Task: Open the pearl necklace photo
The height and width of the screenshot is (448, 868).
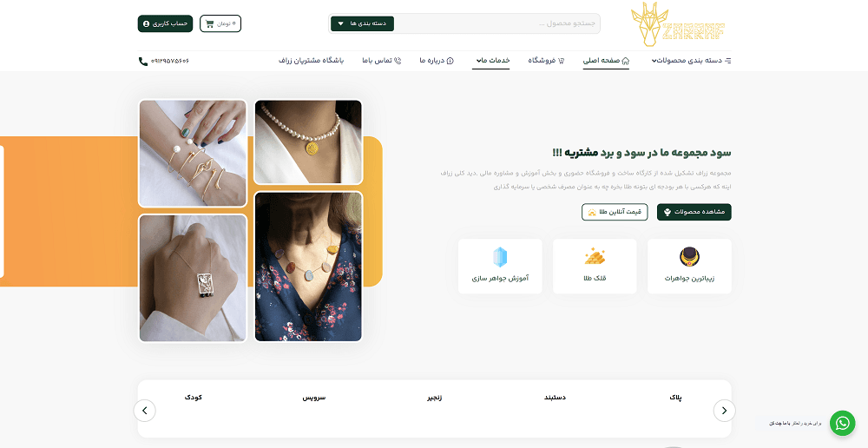Action: [308, 142]
